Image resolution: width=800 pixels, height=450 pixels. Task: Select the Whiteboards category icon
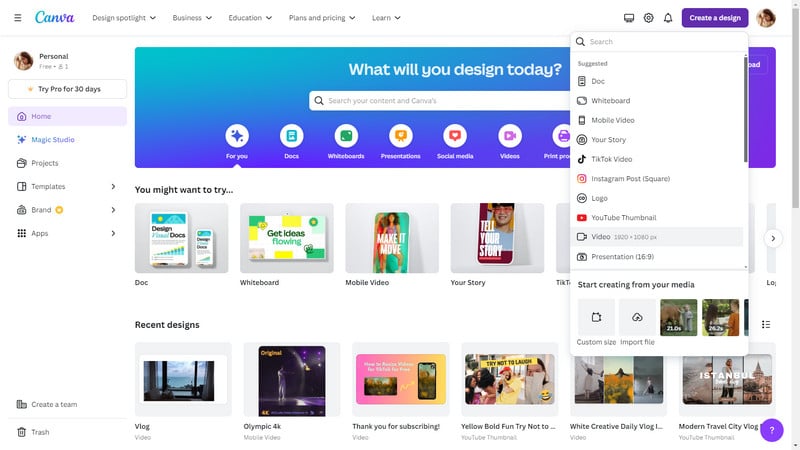pos(346,136)
